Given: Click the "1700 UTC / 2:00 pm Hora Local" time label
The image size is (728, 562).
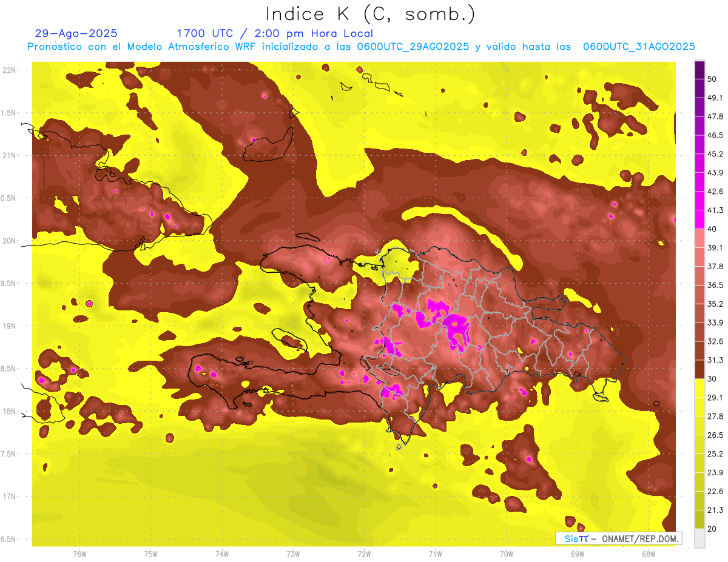Looking at the screenshot, I should (x=275, y=34).
